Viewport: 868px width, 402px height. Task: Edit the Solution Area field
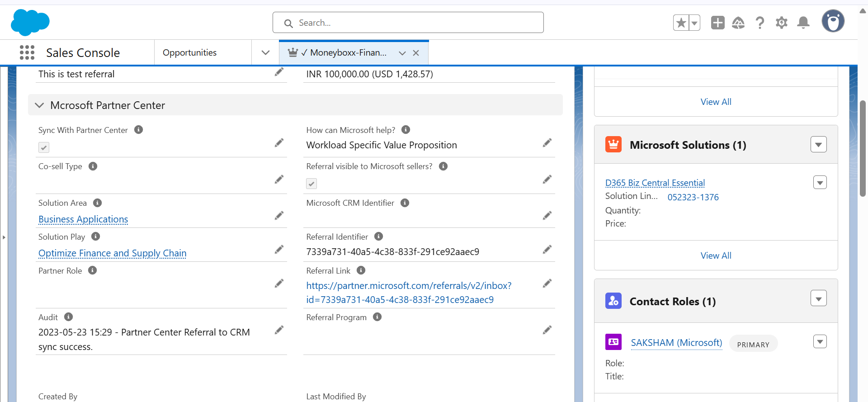pos(279,216)
